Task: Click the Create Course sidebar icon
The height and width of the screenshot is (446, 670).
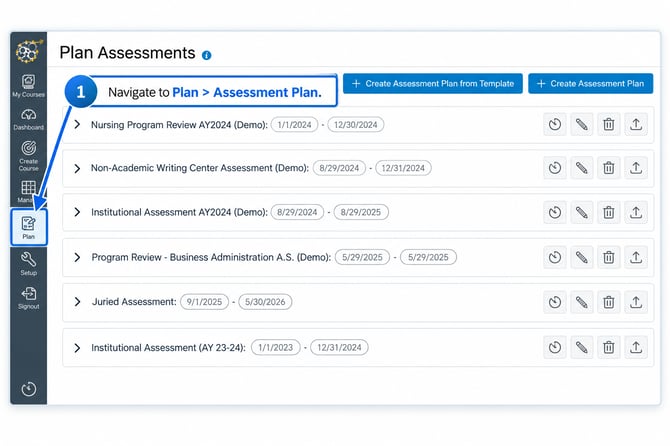Action: (x=28, y=156)
